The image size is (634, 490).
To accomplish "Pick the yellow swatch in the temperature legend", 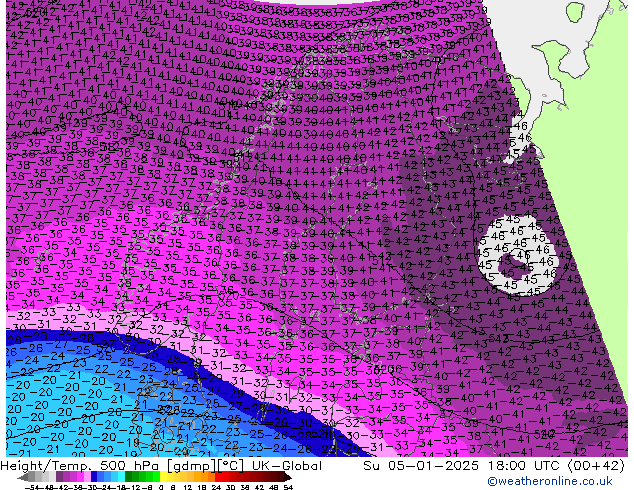I will coord(163,477).
